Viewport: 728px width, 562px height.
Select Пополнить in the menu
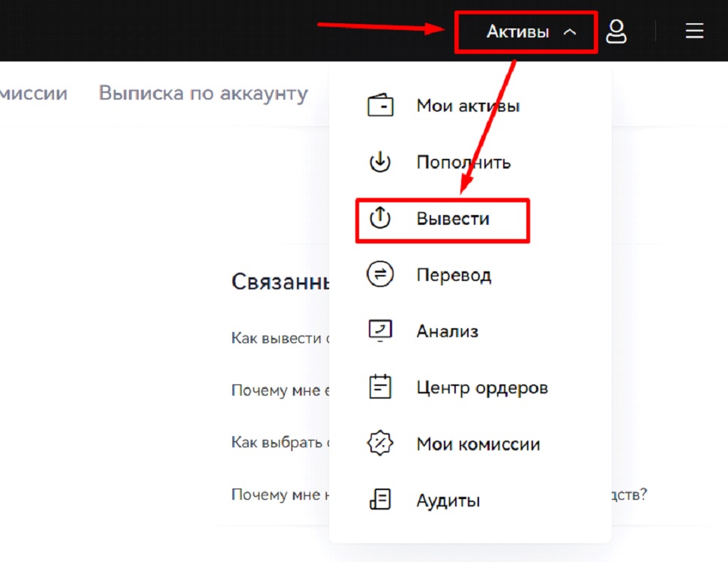tap(464, 162)
